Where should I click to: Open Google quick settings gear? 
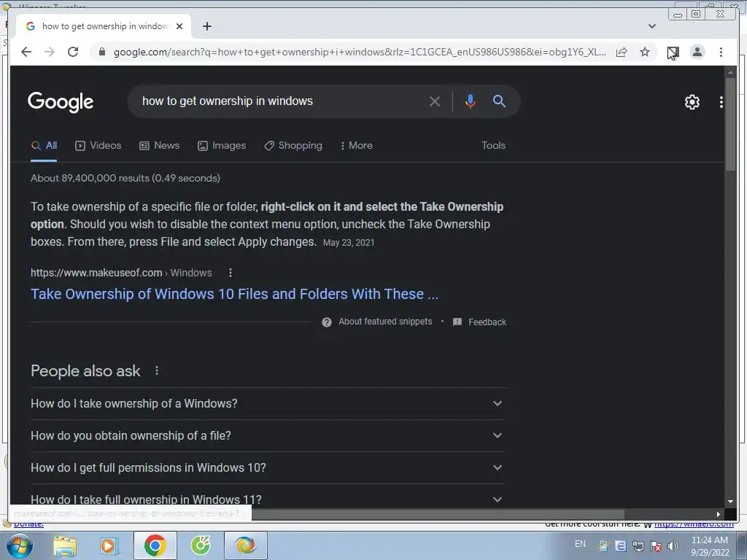[x=692, y=102]
